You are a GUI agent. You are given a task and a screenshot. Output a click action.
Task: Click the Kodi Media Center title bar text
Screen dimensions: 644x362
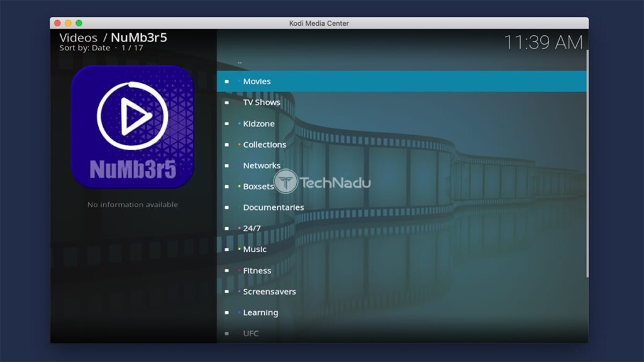(x=319, y=23)
